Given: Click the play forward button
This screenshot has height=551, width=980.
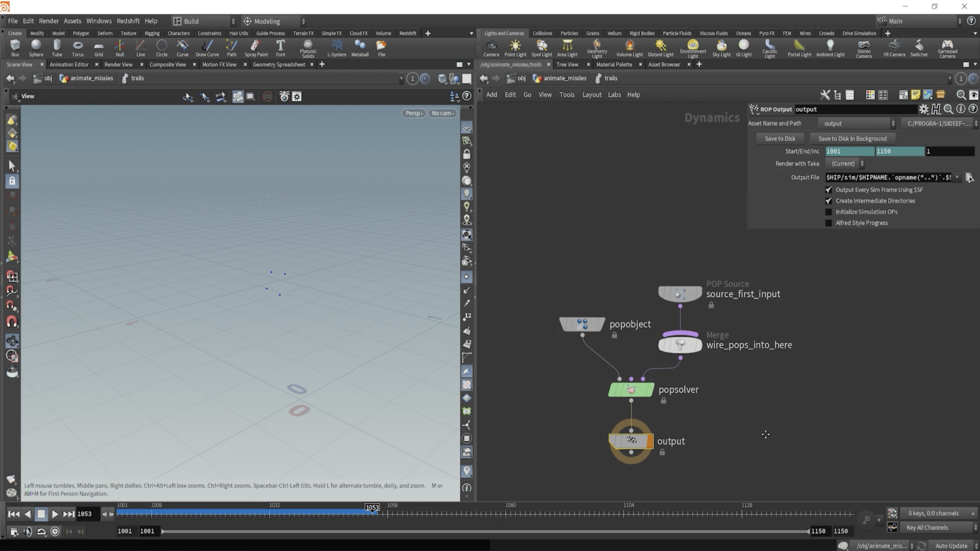Looking at the screenshot, I should pyautogui.click(x=55, y=514).
